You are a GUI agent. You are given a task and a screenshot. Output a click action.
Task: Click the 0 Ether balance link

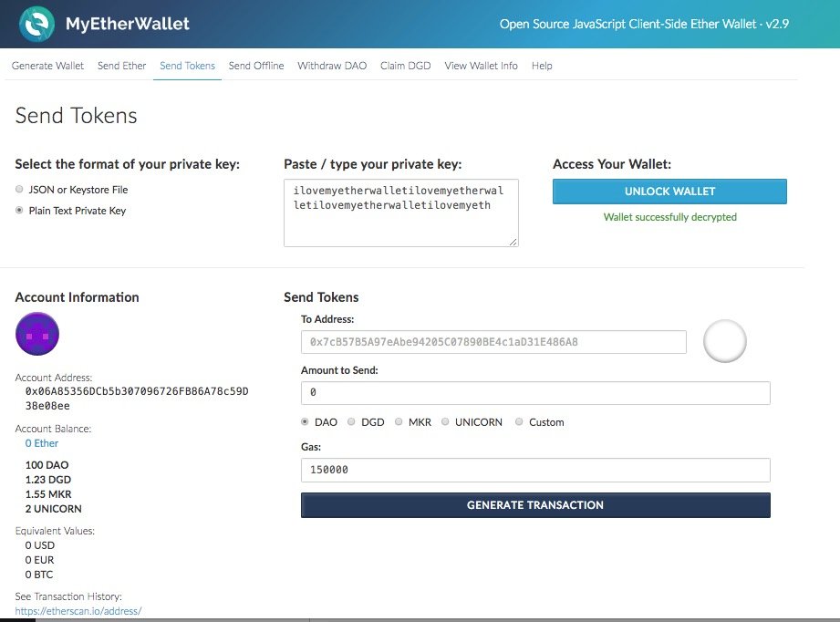[x=42, y=443]
